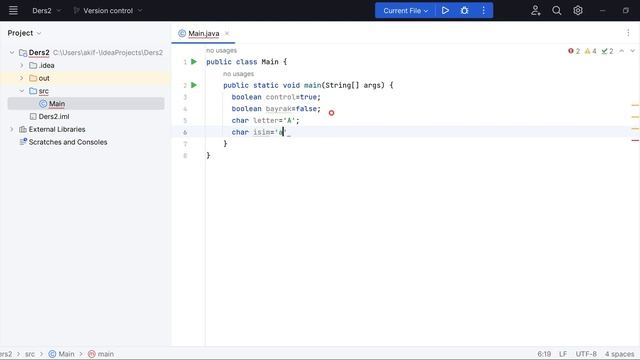Place cursor on "char letter='A';" line
Image resolution: width=640 pixels, height=360 pixels.
(265, 120)
